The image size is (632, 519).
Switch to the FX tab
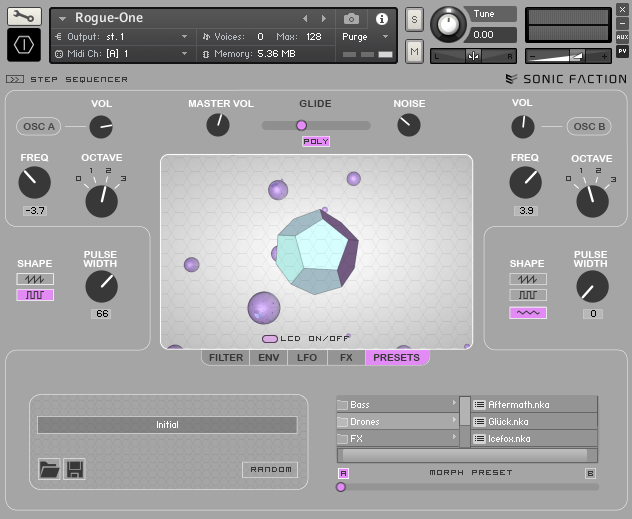click(x=346, y=357)
